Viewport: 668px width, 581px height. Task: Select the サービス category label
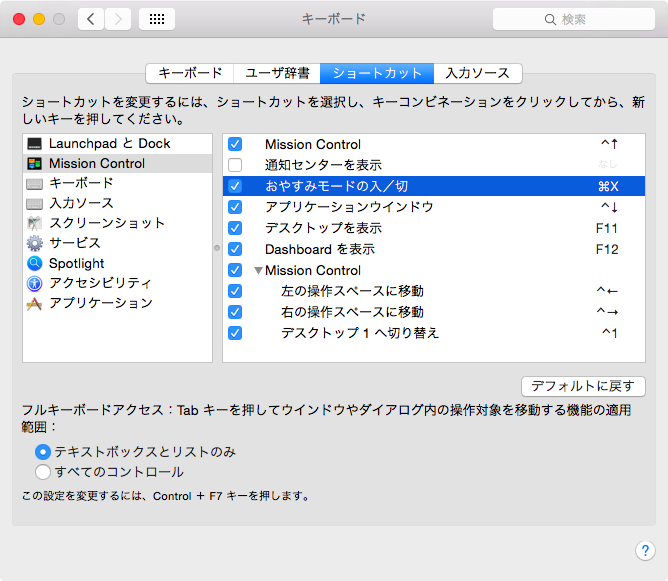click(75, 243)
